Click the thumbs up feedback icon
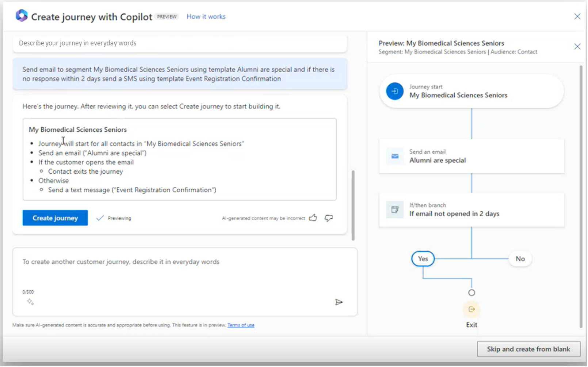588x367 pixels. [x=313, y=218]
